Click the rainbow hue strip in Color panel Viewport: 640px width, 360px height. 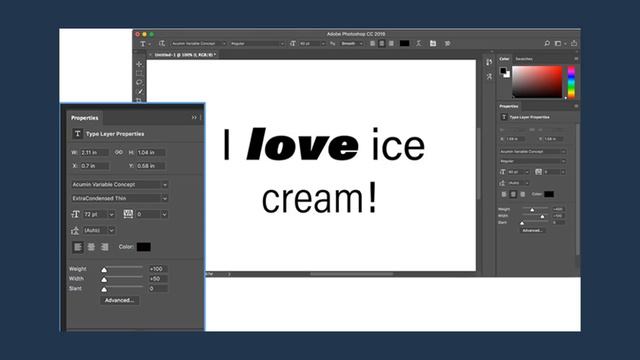coord(571,82)
